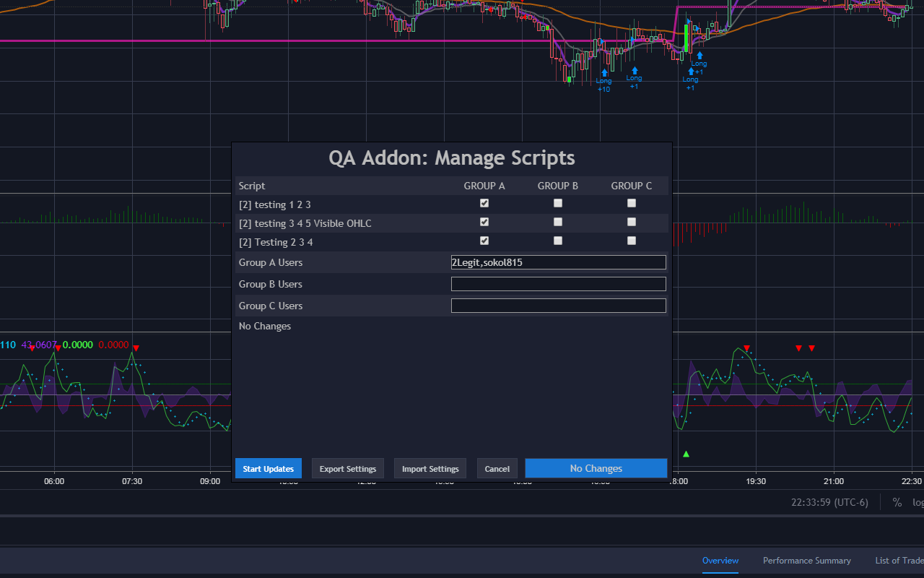Export settings from the dialog
The image size is (924, 578).
click(347, 468)
